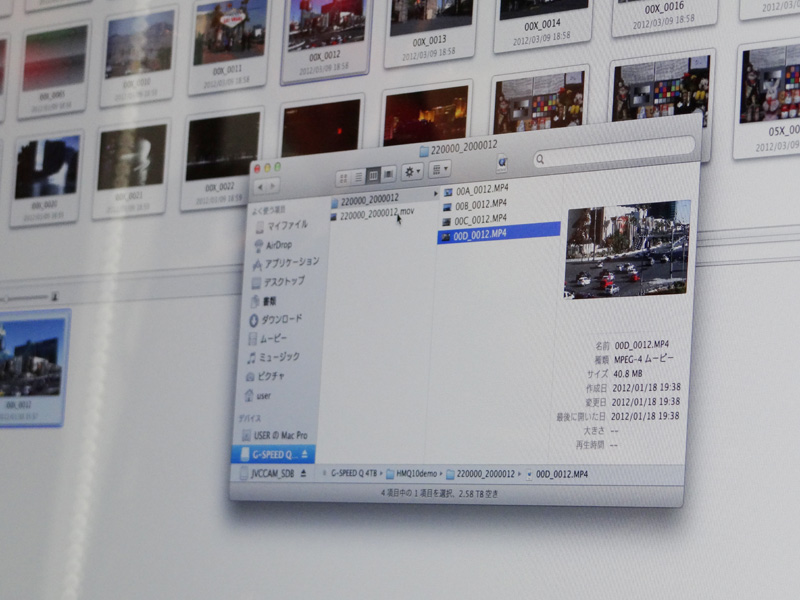Switch Finder to icon view

[x=343, y=178]
